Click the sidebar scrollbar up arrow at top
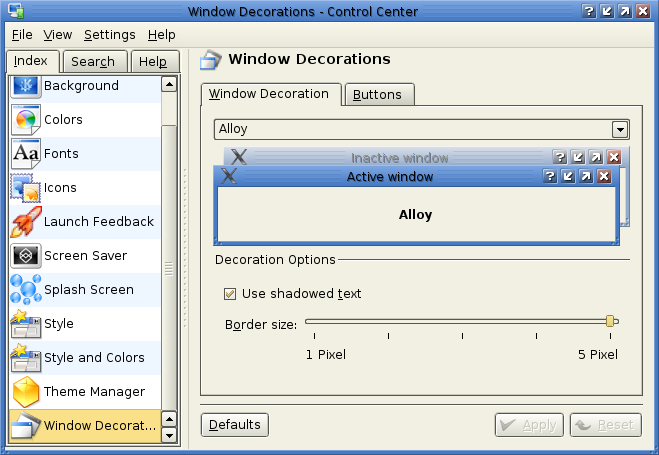Viewport: 659px width, 455px height. (x=169, y=84)
